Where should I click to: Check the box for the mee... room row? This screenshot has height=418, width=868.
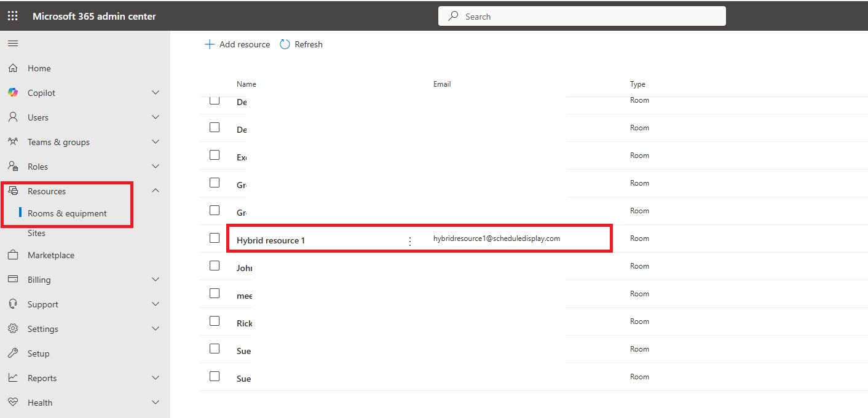[x=215, y=293]
